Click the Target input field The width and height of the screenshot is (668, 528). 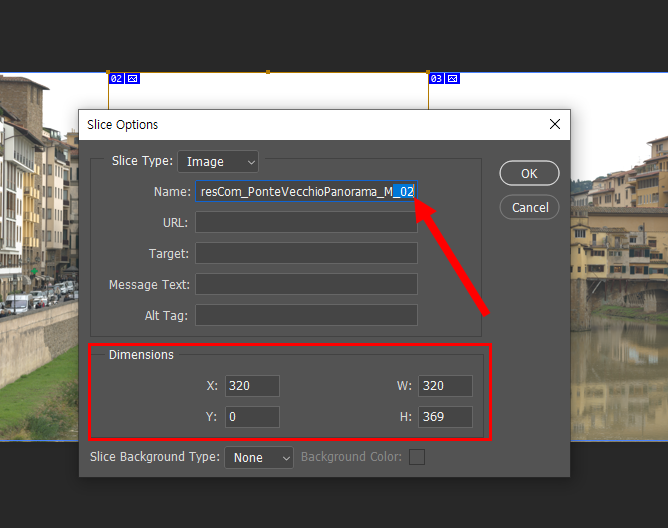(x=306, y=253)
